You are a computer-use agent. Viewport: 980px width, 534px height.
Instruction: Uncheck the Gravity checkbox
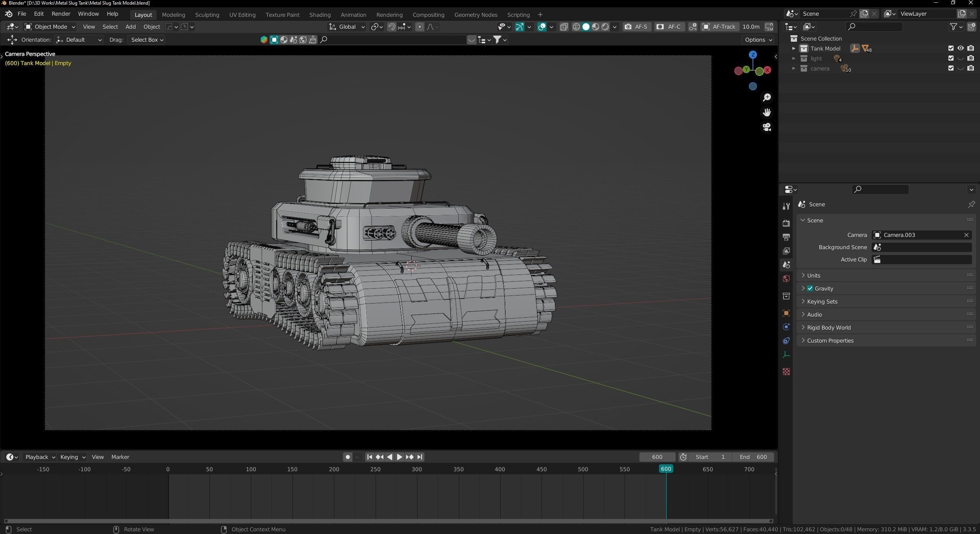[x=810, y=288]
